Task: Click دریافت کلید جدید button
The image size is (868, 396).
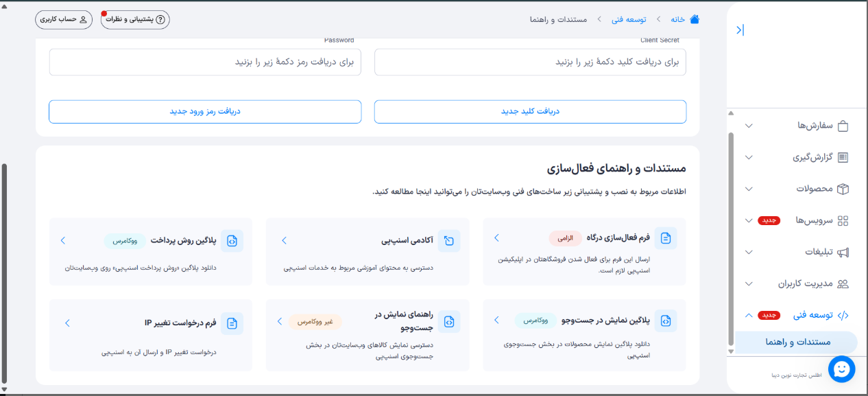Action: pyautogui.click(x=530, y=111)
